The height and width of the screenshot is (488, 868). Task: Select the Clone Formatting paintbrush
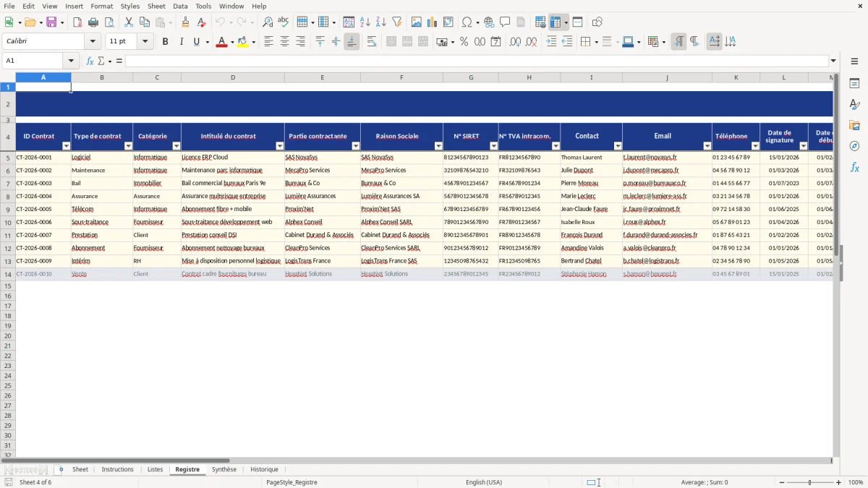click(x=185, y=22)
